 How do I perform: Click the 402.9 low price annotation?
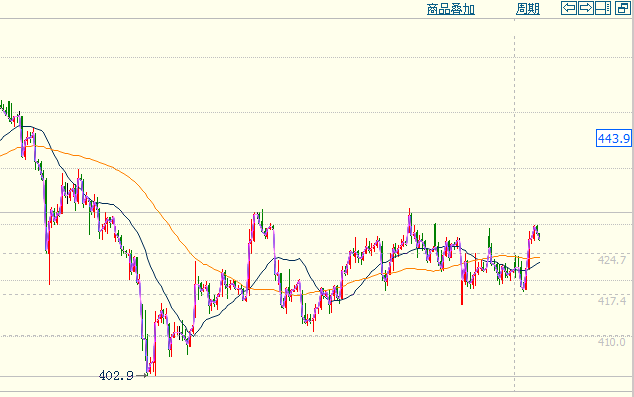(116, 376)
